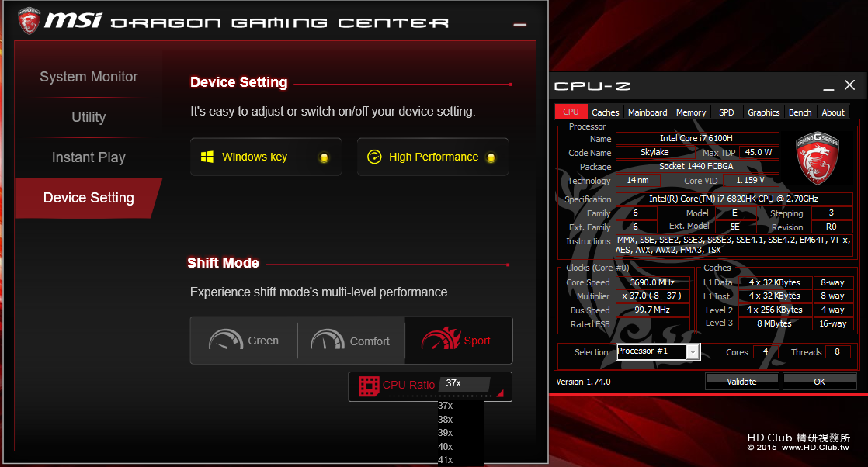Open the Instant Play section
868x467 pixels.
tap(89, 157)
